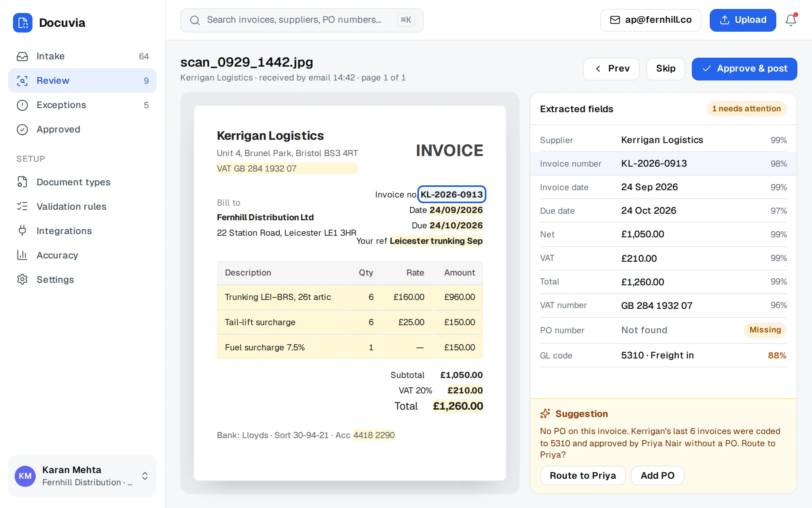Click the Missing badge on PO number

click(765, 330)
